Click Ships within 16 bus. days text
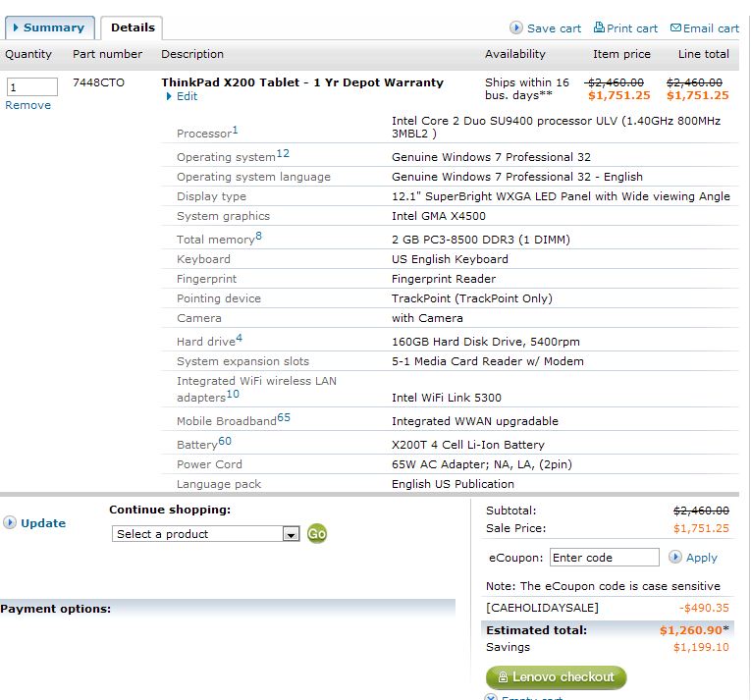Image resolution: width=751 pixels, height=700 pixels. pos(527,88)
